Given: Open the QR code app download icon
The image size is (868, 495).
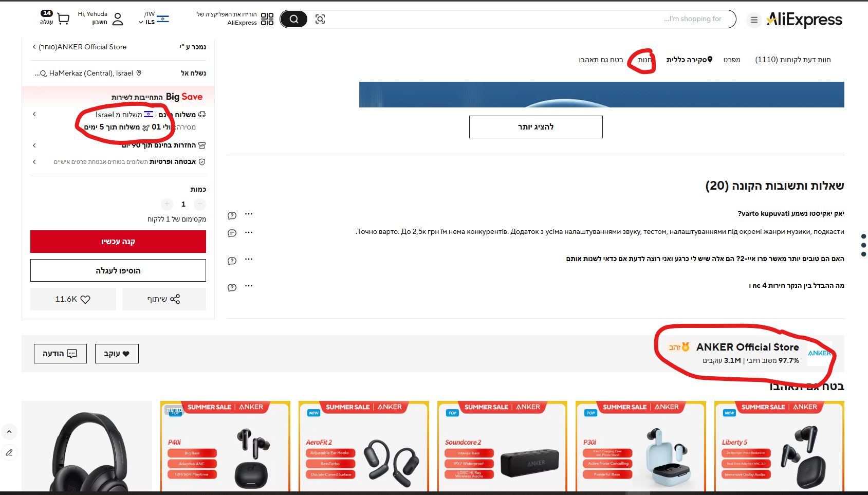Looking at the screenshot, I should point(267,19).
